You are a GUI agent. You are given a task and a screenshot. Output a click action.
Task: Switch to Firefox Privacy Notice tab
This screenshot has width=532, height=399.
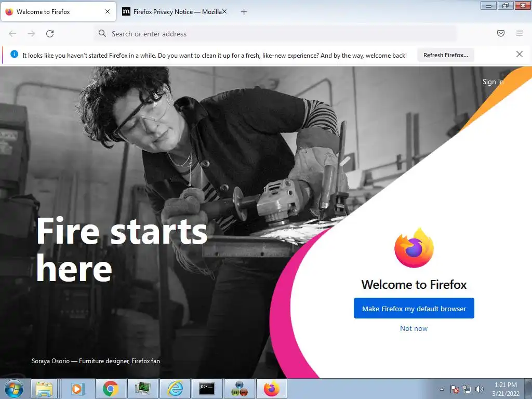[174, 11]
